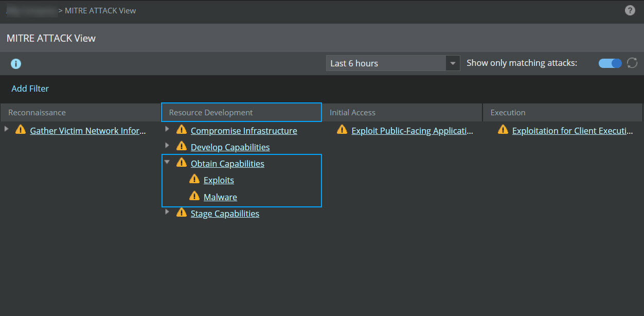Open Compromise Infrastructure link
Image resolution: width=644 pixels, height=316 pixels.
pos(244,131)
